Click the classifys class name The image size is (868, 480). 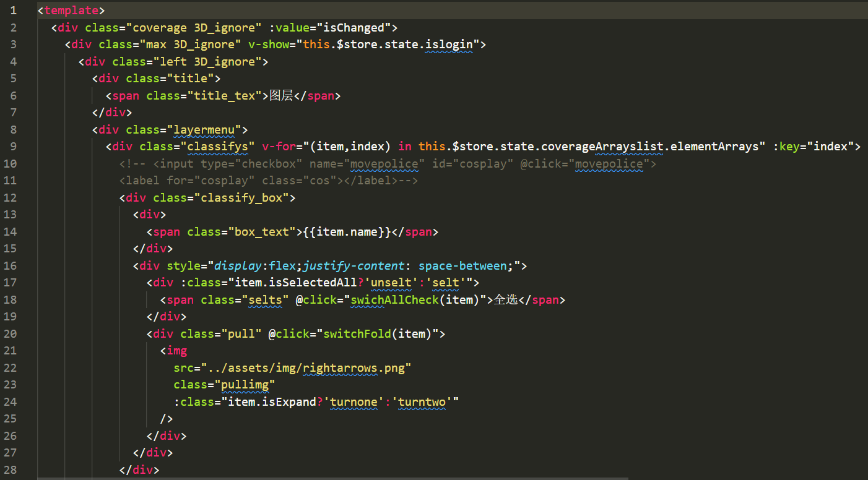tap(218, 147)
